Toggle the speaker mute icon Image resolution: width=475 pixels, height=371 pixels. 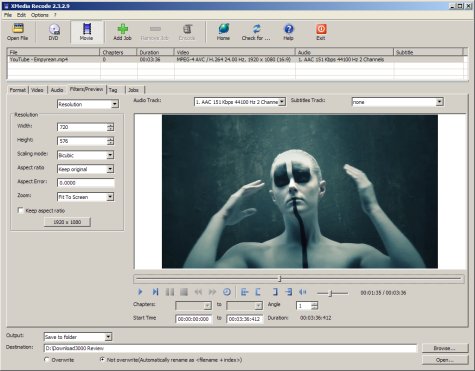click(x=303, y=292)
